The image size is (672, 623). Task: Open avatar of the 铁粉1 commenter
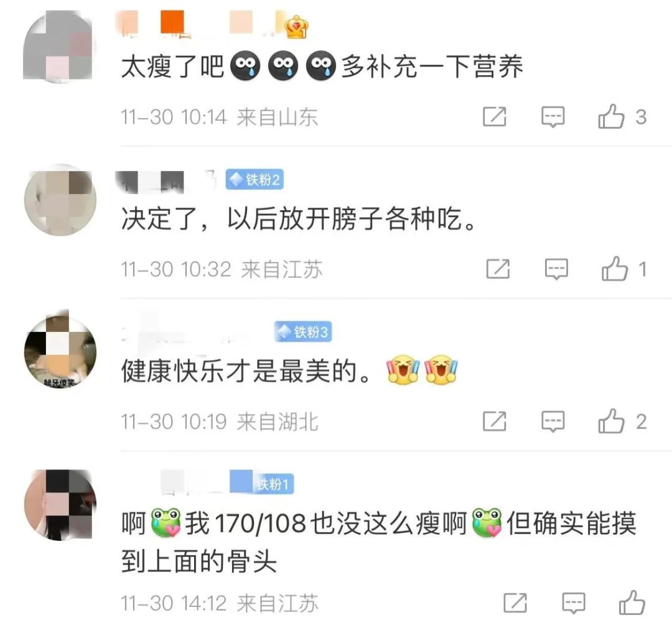click(x=60, y=504)
